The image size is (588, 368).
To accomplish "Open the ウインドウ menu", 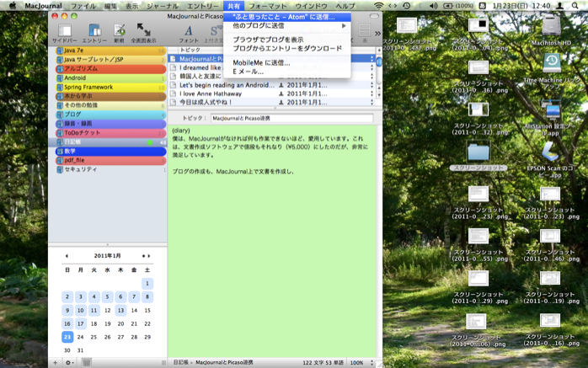I will tap(311, 6).
